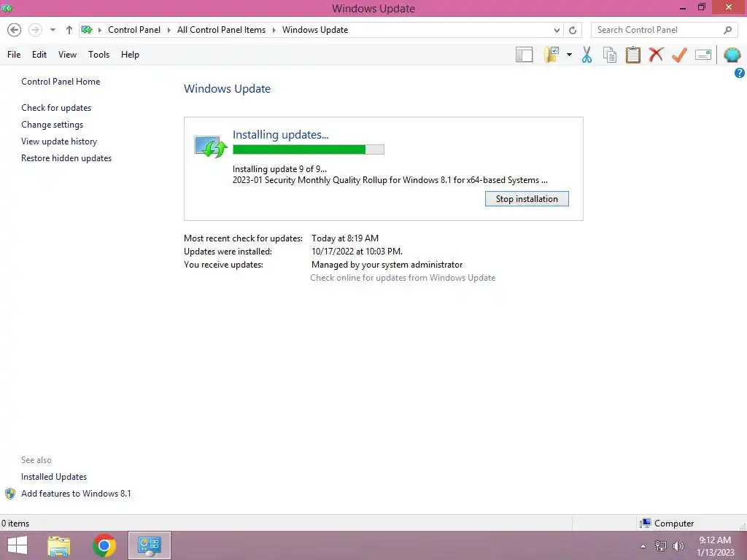This screenshot has height=560, width=747.
Task: Click the Stop installation button
Action: (x=527, y=199)
